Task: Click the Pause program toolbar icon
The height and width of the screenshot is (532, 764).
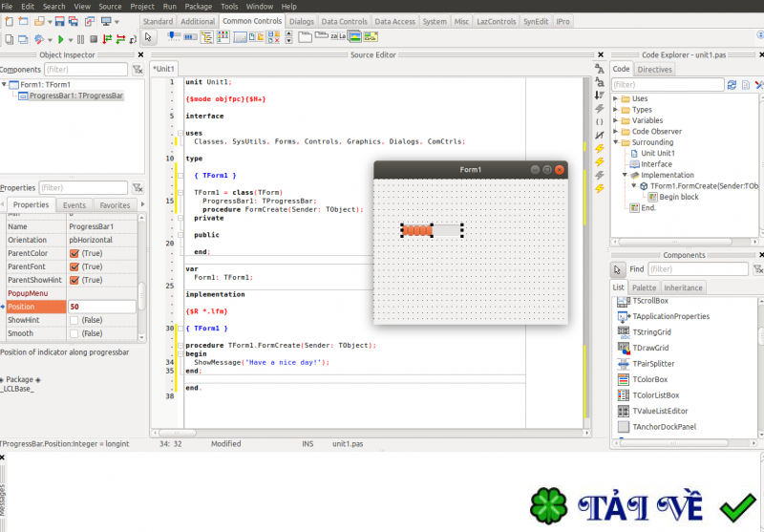Action: (80, 39)
